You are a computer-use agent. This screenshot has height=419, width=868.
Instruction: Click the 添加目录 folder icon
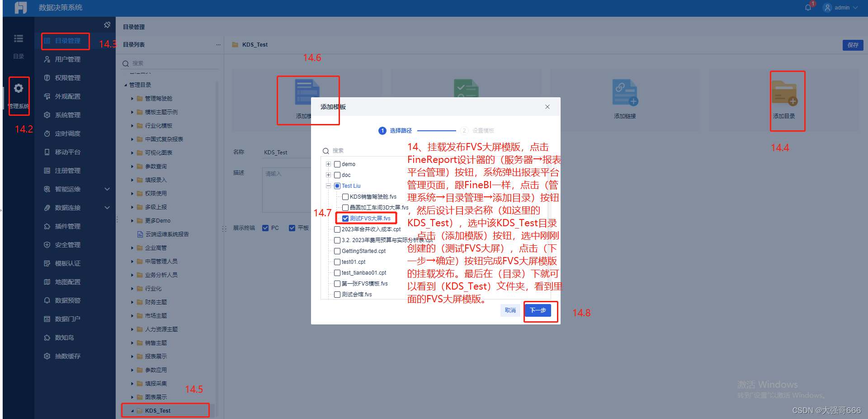784,93
